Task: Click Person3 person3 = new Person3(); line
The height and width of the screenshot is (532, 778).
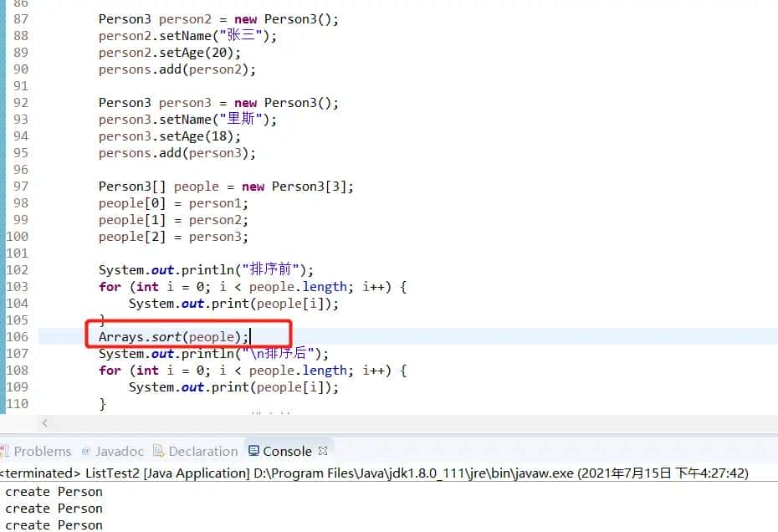Action: click(218, 103)
